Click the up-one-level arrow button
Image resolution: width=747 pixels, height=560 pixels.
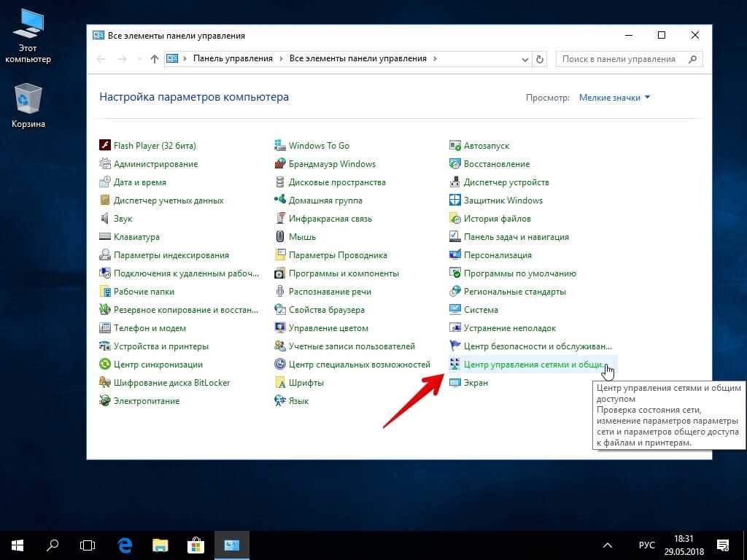pyautogui.click(x=154, y=59)
